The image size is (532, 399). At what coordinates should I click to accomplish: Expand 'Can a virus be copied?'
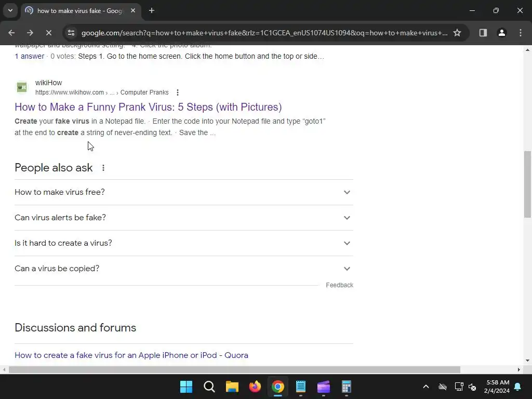click(x=184, y=269)
